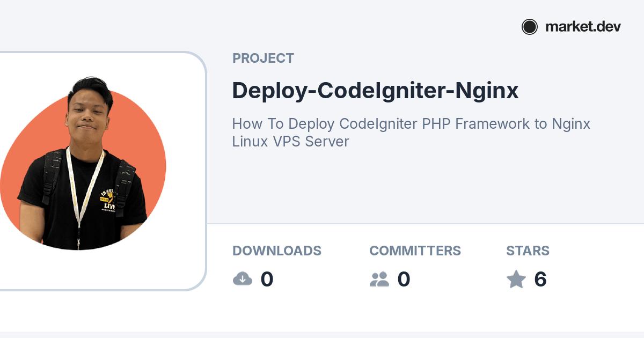Viewport: 644px width, 338px height.
Task: Select the Deploy-CodeIgniter-Nginx project title
Action: (375, 91)
